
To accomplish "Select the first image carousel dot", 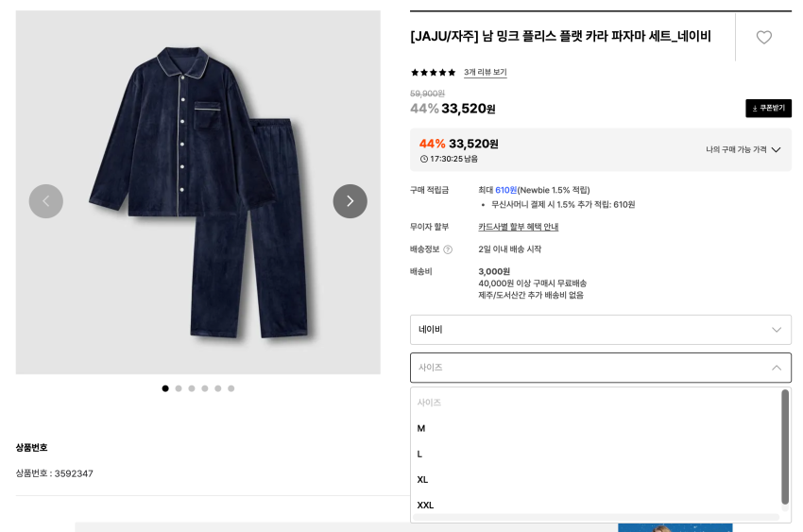I will [x=165, y=388].
